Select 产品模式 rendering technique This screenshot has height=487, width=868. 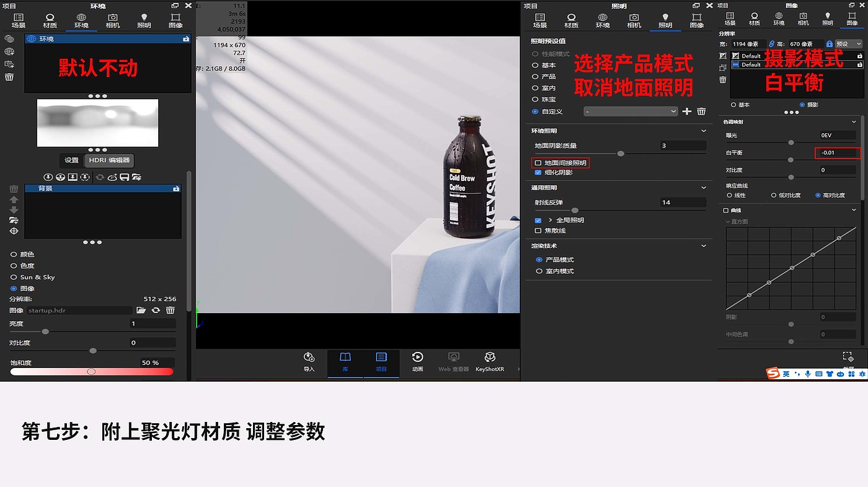pyautogui.click(x=539, y=260)
